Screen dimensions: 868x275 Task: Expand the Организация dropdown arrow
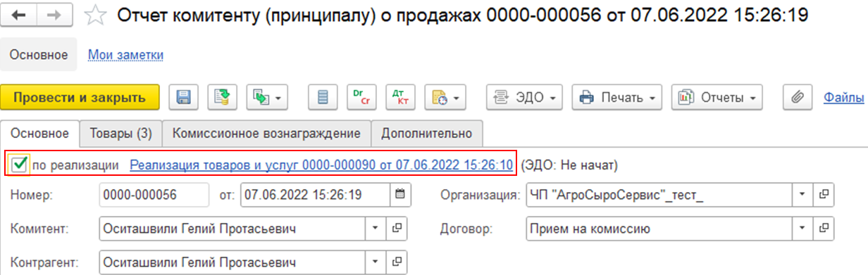(x=803, y=194)
